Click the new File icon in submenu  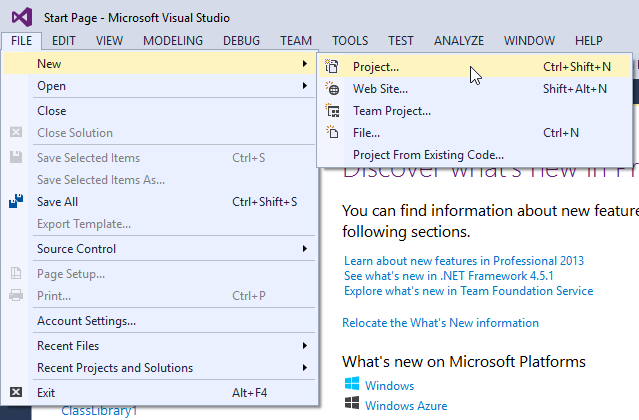[x=332, y=132]
